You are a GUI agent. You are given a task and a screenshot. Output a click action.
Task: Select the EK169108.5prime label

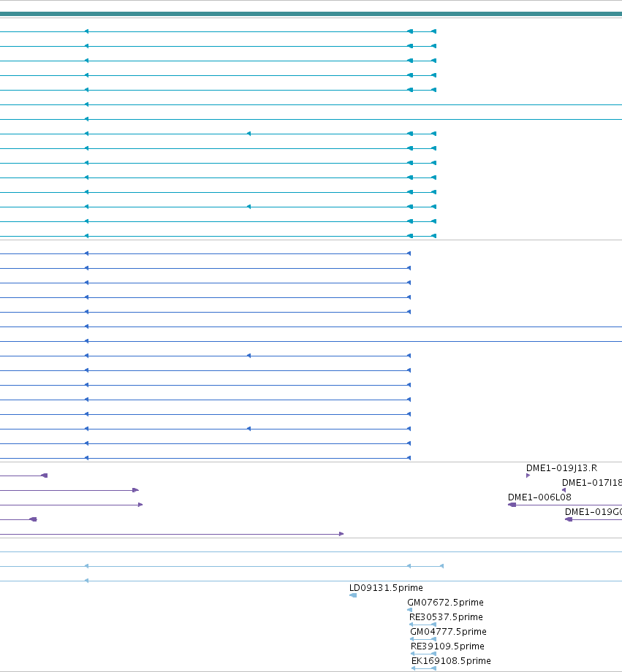point(451,660)
